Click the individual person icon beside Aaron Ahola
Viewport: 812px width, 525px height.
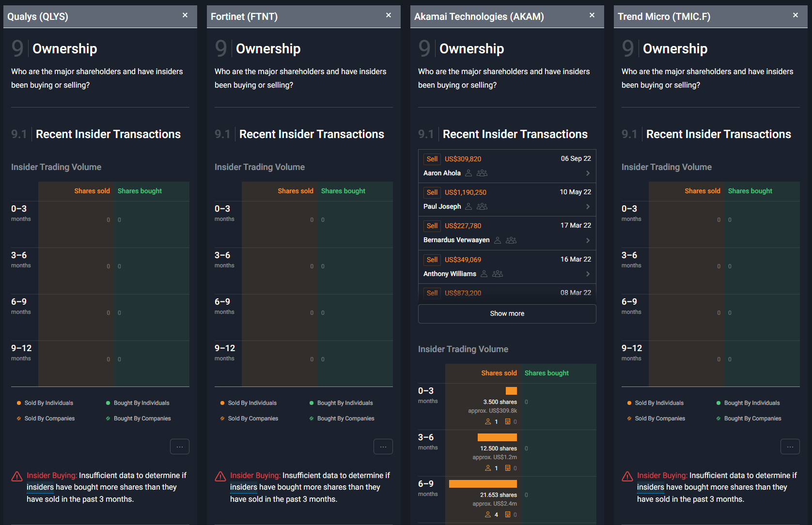[468, 173]
